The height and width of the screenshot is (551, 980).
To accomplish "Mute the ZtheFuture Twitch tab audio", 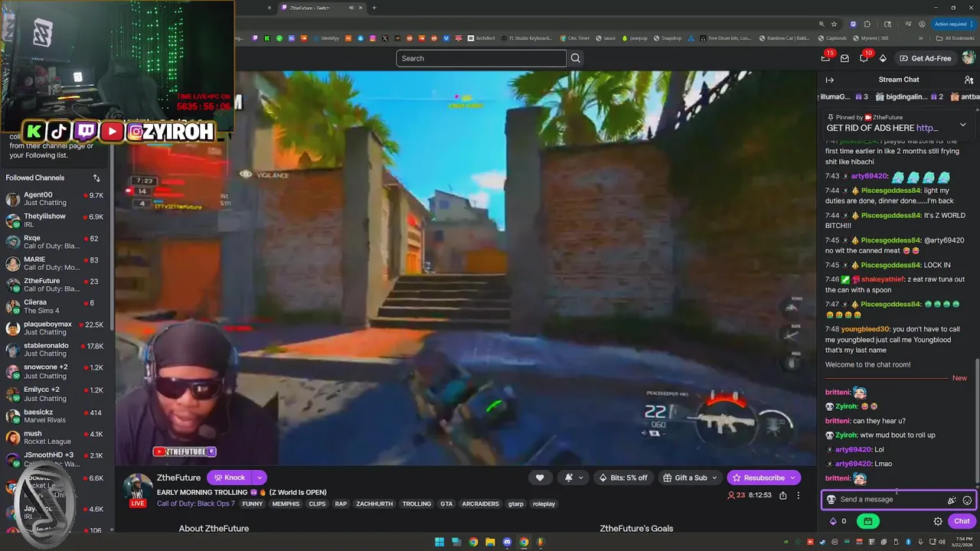I will (351, 8).
